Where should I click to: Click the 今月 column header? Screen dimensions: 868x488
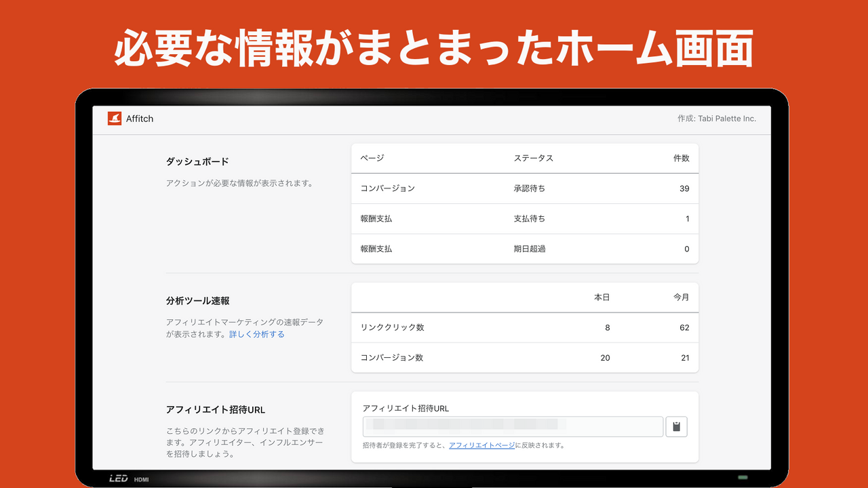click(x=682, y=298)
